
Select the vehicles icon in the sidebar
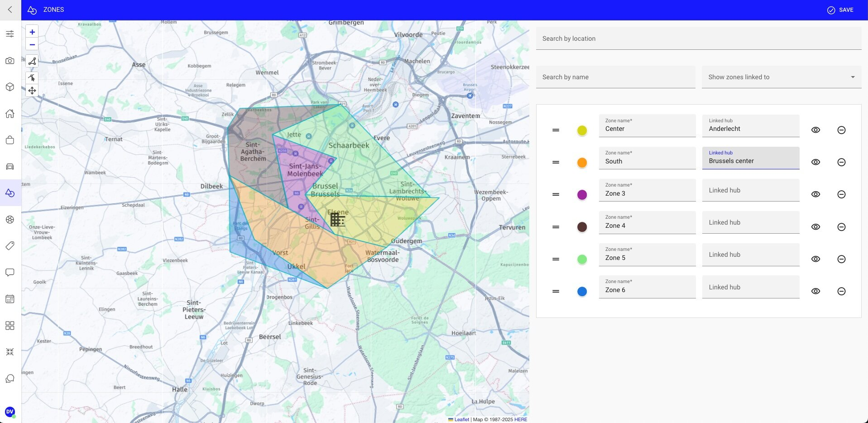(x=10, y=166)
